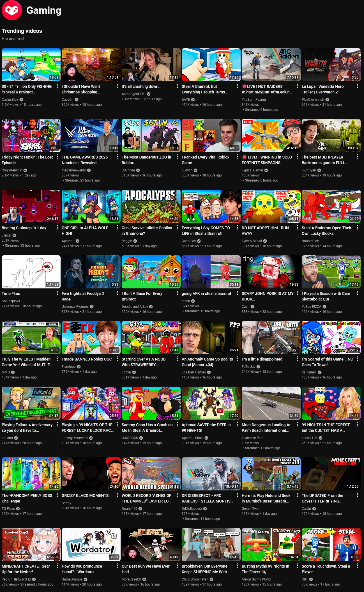Open more options for 'Five Nights at Freddy's 2 | Rage'
This screenshot has width=364, height=592.
pos(117,293)
